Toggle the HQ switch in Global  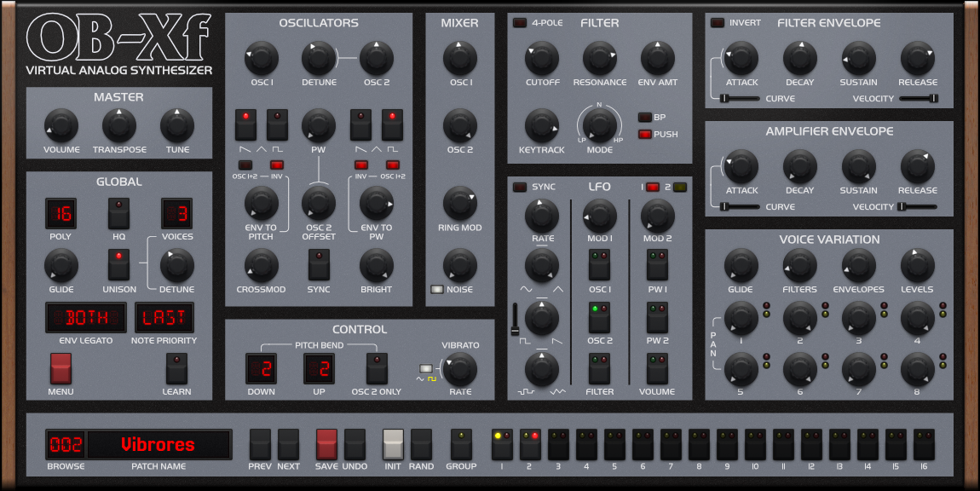(x=118, y=214)
